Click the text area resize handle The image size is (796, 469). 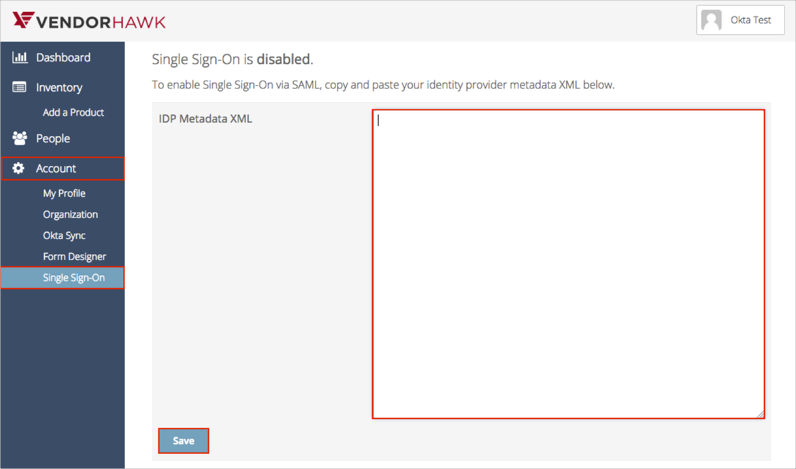coord(760,413)
